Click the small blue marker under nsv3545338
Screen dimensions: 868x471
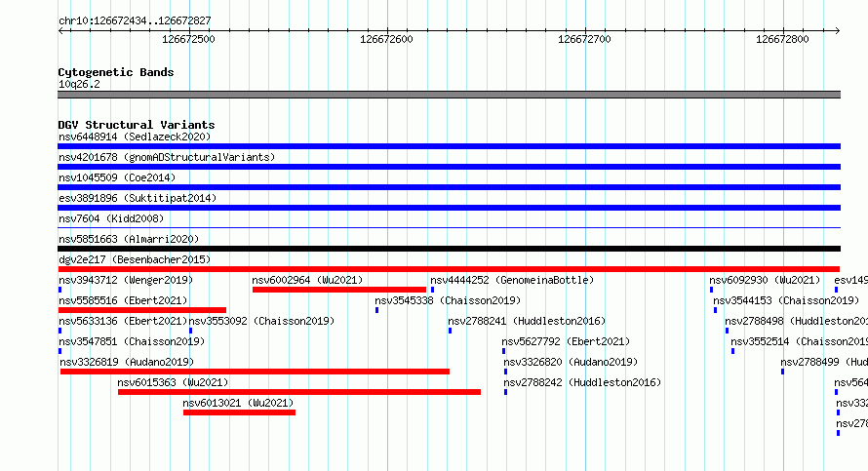tap(377, 310)
